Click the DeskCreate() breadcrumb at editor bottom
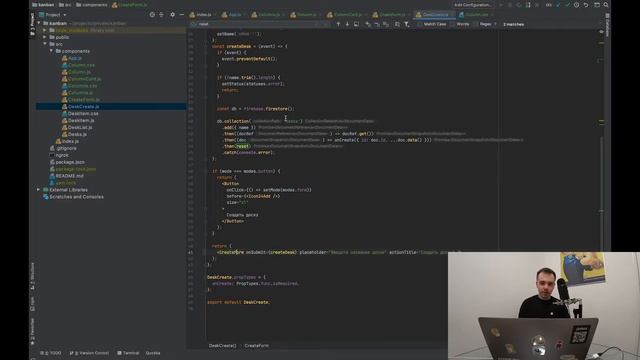This screenshot has height=360, width=640. pos(222,346)
